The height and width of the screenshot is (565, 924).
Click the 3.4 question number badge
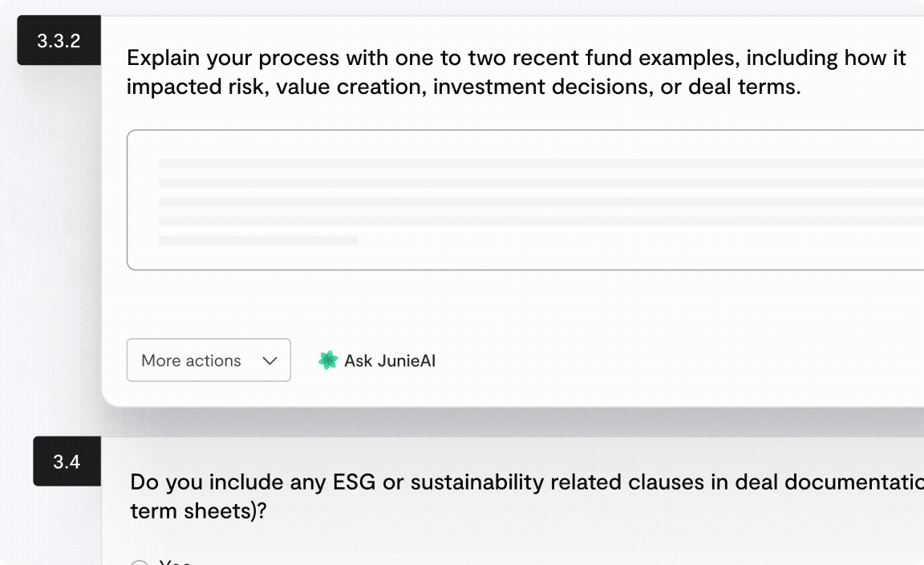tap(67, 461)
